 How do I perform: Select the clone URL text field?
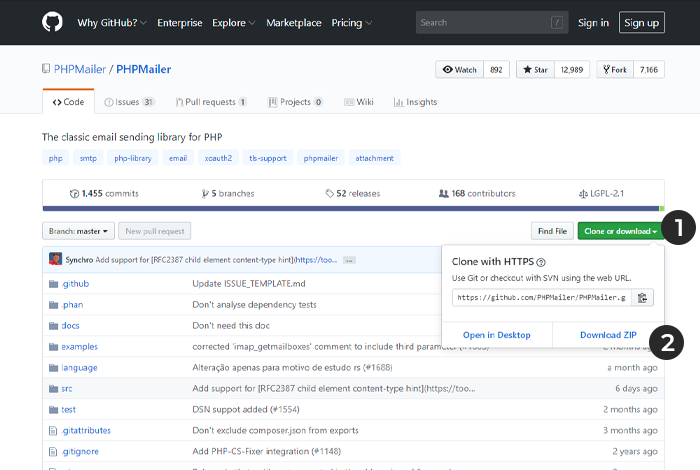(542, 298)
